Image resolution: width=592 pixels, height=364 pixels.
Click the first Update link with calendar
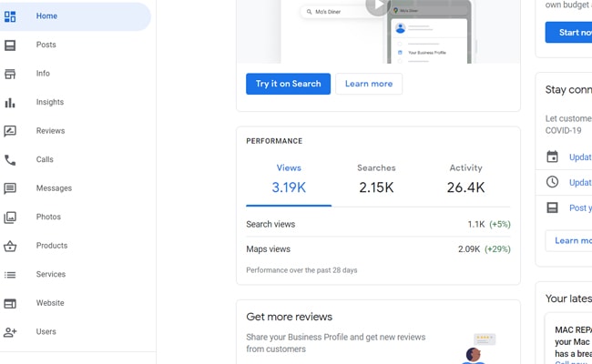pyautogui.click(x=580, y=157)
